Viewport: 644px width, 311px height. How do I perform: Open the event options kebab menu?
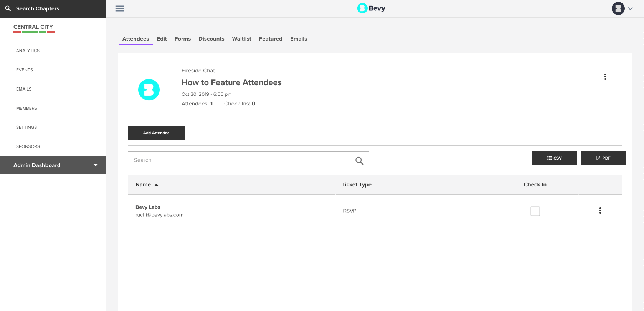tap(605, 77)
